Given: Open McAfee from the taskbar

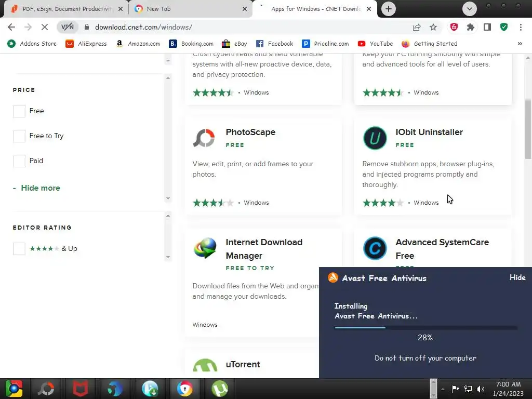Looking at the screenshot, I should point(81,389).
